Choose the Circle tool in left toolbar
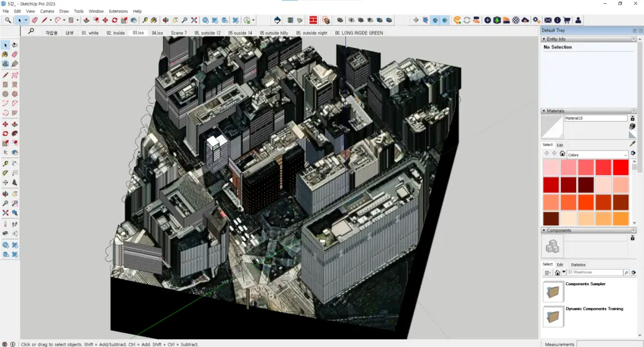644x347 pixels. (x=5, y=94)
